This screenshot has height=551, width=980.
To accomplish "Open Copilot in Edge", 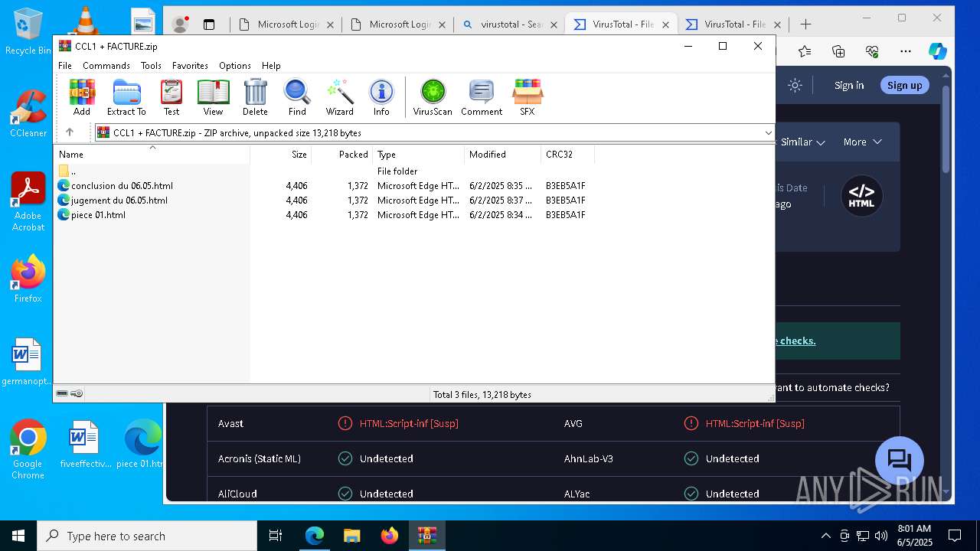I will (x=937, y=51).
